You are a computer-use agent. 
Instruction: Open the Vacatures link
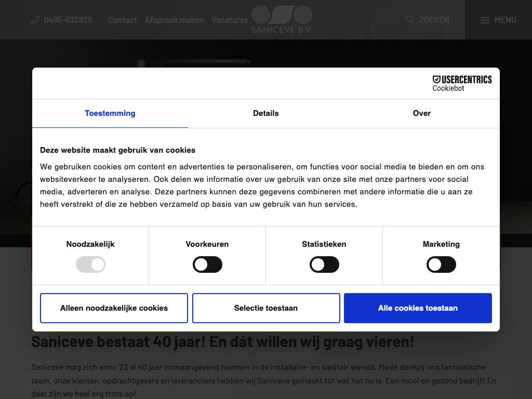230,20
